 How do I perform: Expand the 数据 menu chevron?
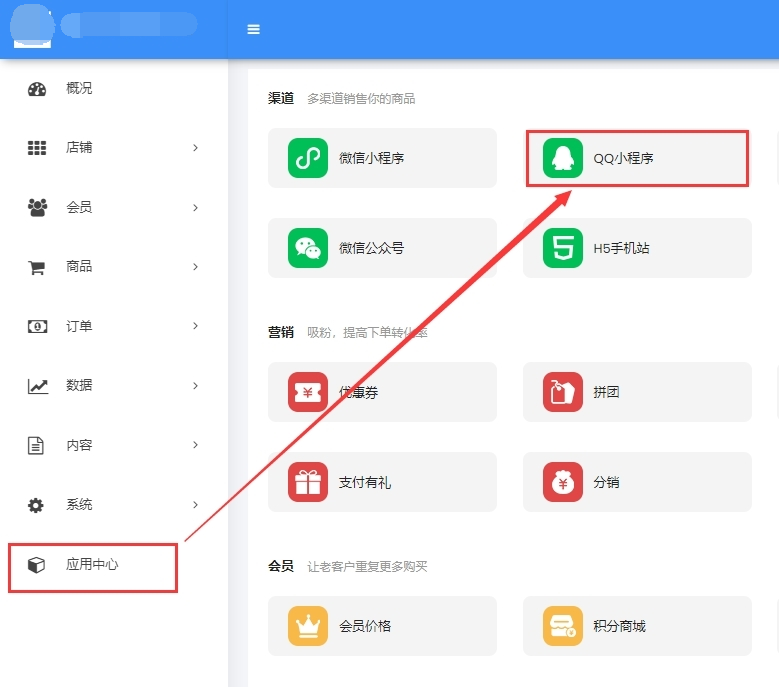(x=195, y=385)
